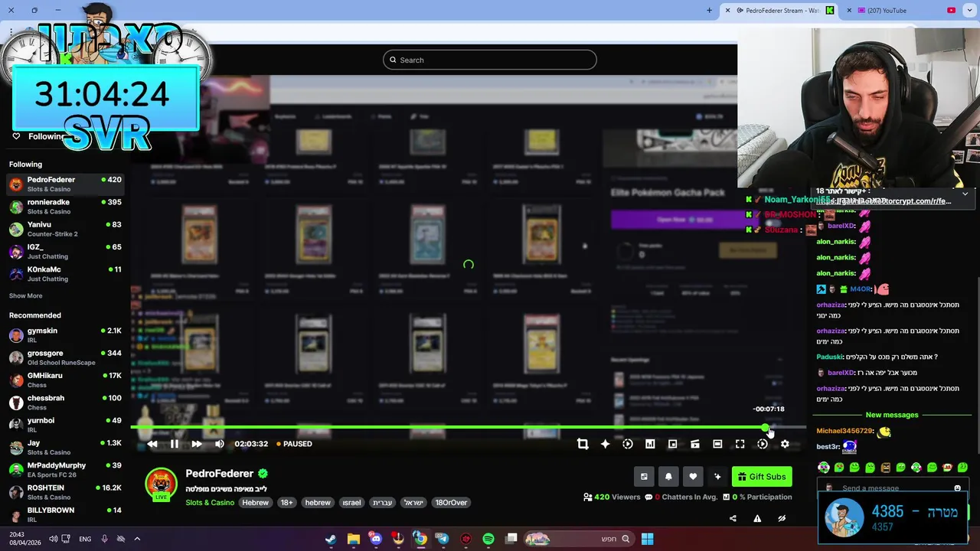Open yurnboi recommended channel

pos(65,425)
